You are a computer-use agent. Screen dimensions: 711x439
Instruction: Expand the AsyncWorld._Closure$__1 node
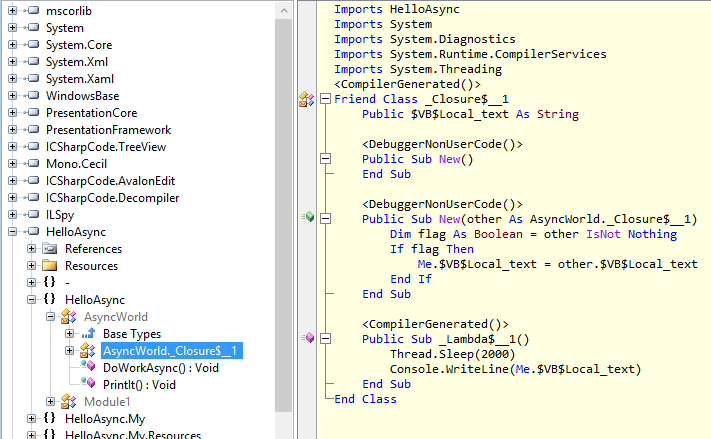pyautogui.click(x=69, y=351)
